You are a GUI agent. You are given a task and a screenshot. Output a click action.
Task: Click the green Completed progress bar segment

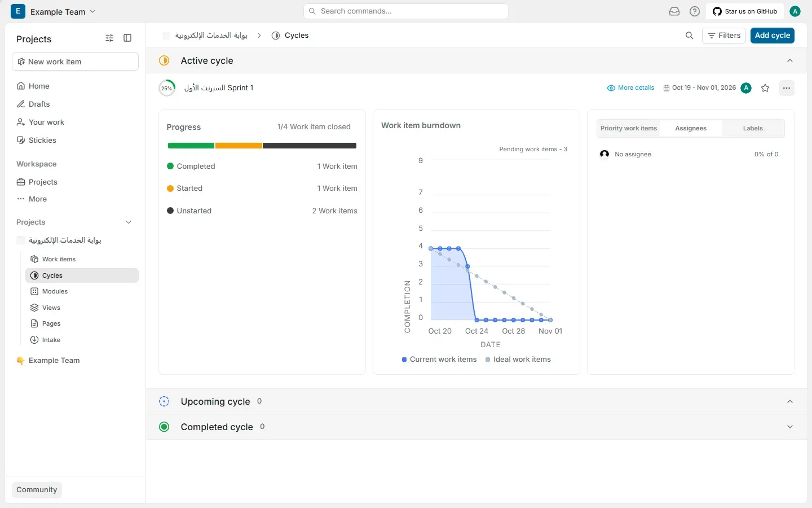click(191, 146)
